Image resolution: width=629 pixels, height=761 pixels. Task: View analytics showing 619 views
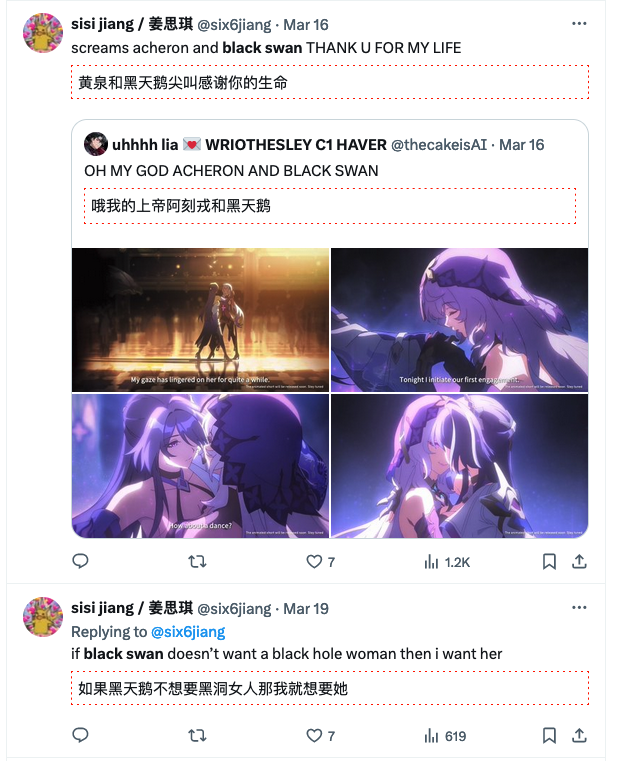[445, 736]
